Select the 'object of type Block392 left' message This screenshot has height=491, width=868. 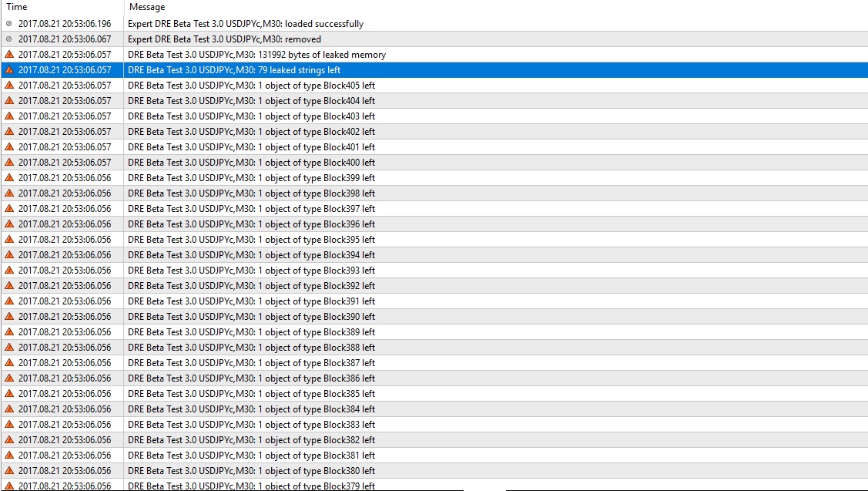(x=251, y=285)
